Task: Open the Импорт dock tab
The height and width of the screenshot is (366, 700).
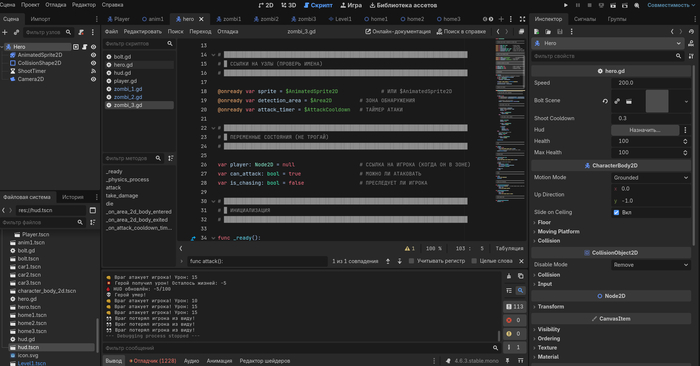Action: coord(41,19)
